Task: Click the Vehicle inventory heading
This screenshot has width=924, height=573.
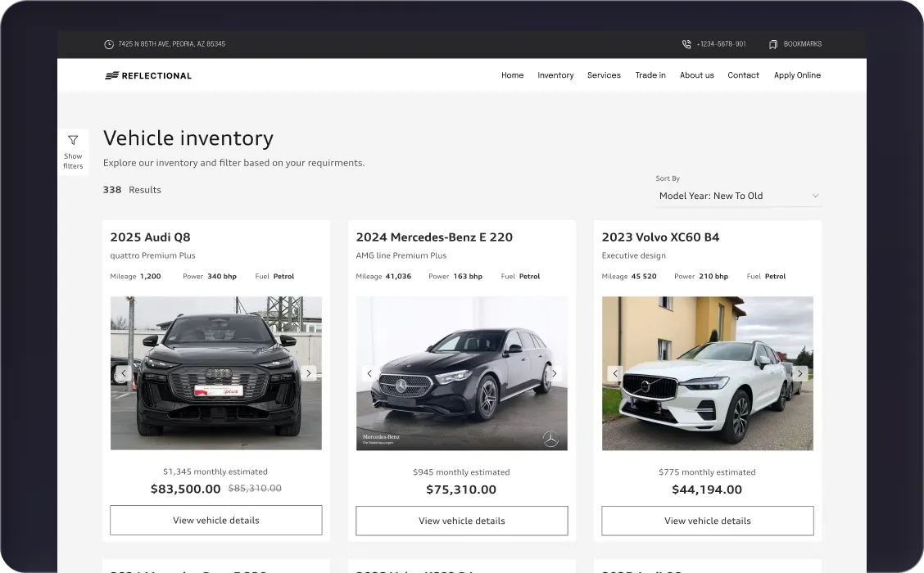Action: click(x=188, y=138)
